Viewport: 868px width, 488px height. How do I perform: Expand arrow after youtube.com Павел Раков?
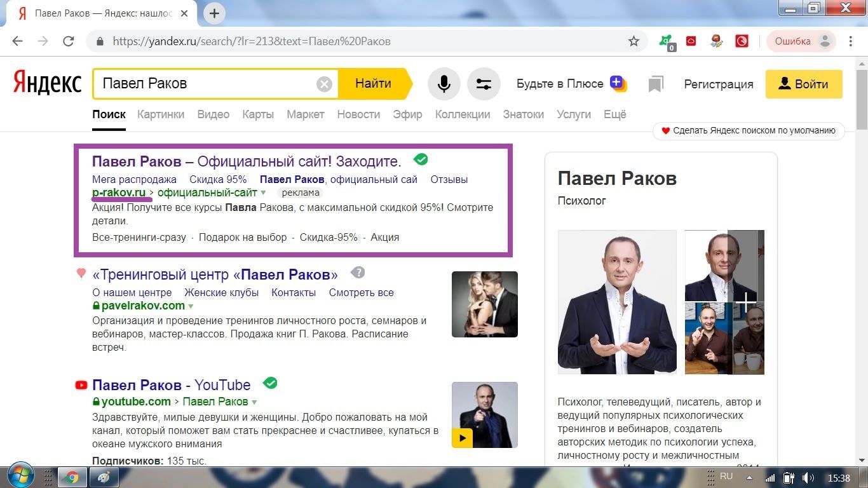(254, 402)
